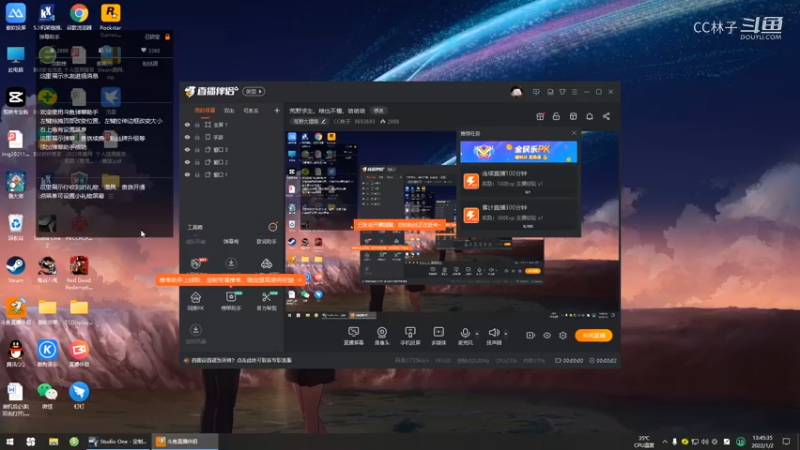Click the orange stop streaming button
800x450 pixels.
coord(593,335)
